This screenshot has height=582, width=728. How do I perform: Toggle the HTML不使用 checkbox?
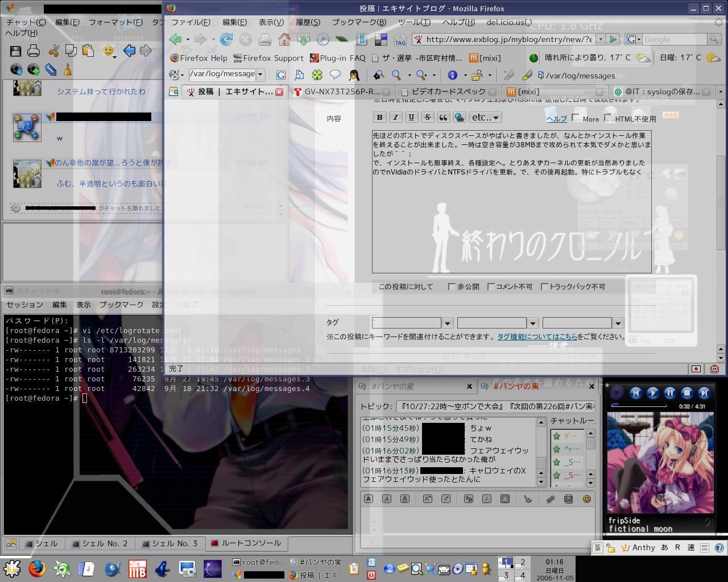point(608,118)
